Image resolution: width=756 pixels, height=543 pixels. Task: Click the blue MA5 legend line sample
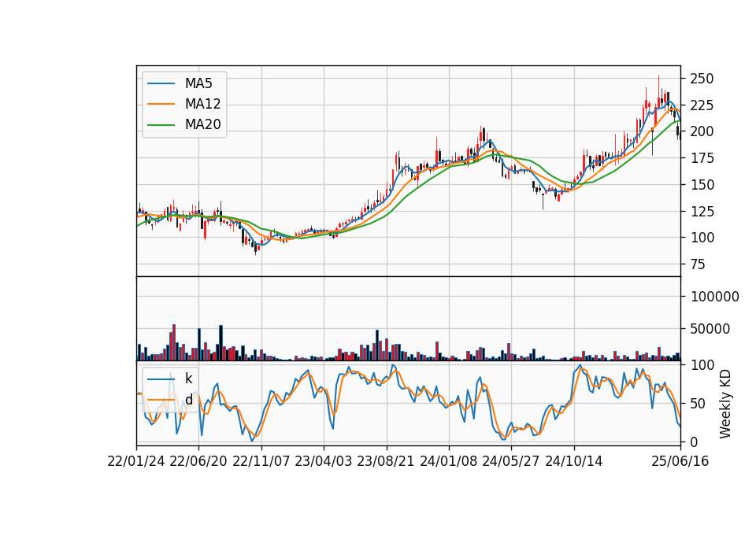click(161, 83)
